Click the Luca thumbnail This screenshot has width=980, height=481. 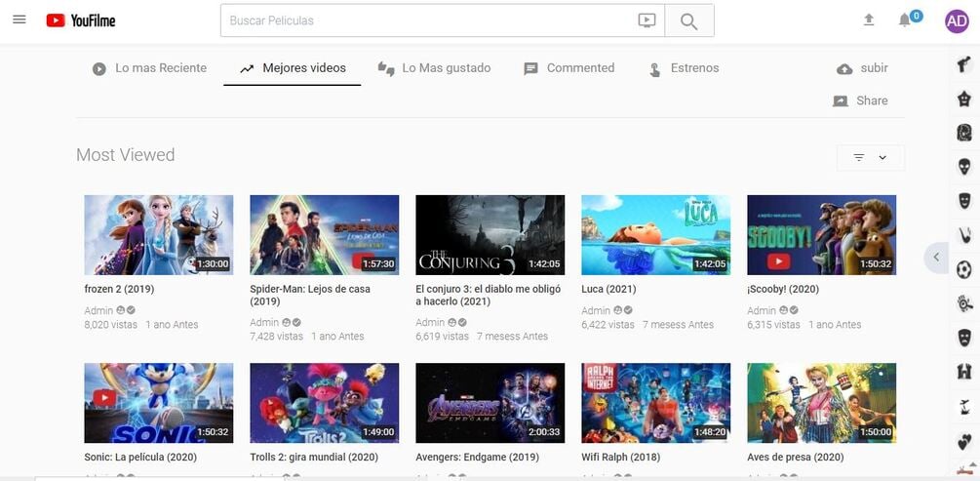[655, 235]
